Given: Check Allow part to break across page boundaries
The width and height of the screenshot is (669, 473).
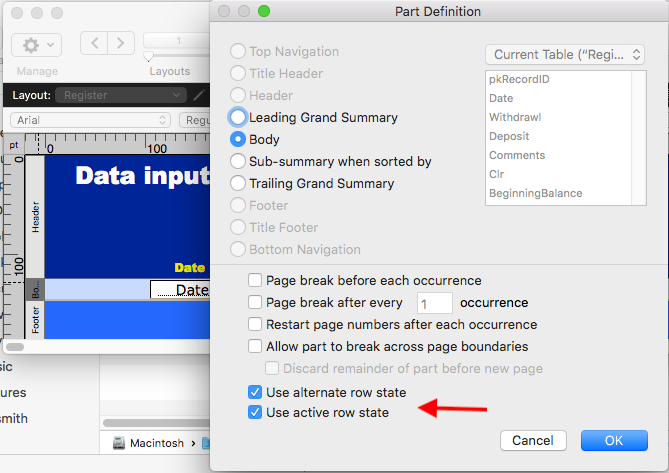Looking at the screenshot, I should point(255,346).
